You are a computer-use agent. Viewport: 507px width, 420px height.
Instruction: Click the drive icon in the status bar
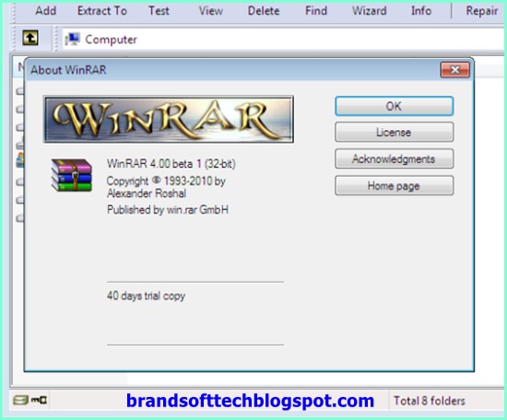pyautogui.click(x=20, y=401)
